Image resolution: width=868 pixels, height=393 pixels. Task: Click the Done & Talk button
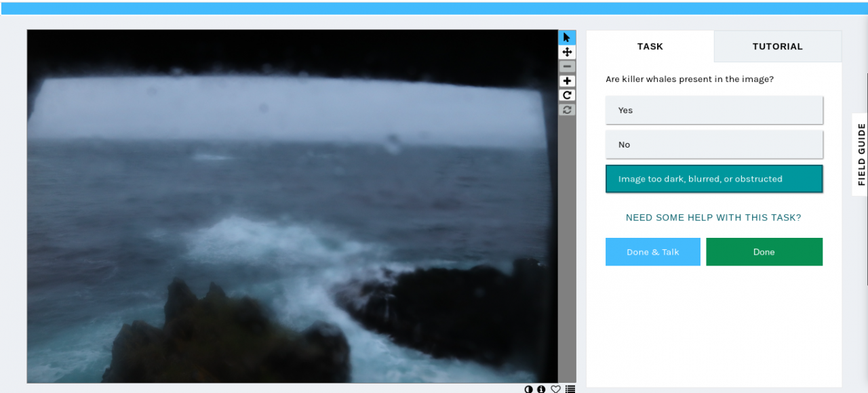pos(653,251)
